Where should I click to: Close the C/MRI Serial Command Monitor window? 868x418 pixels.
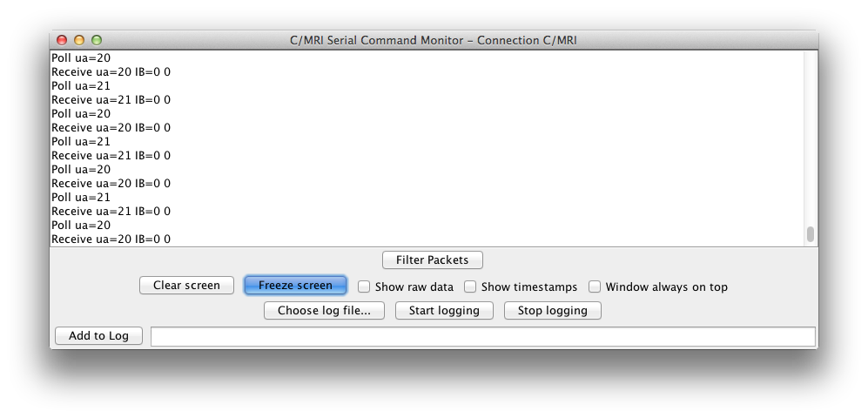[x=62, y=40]
